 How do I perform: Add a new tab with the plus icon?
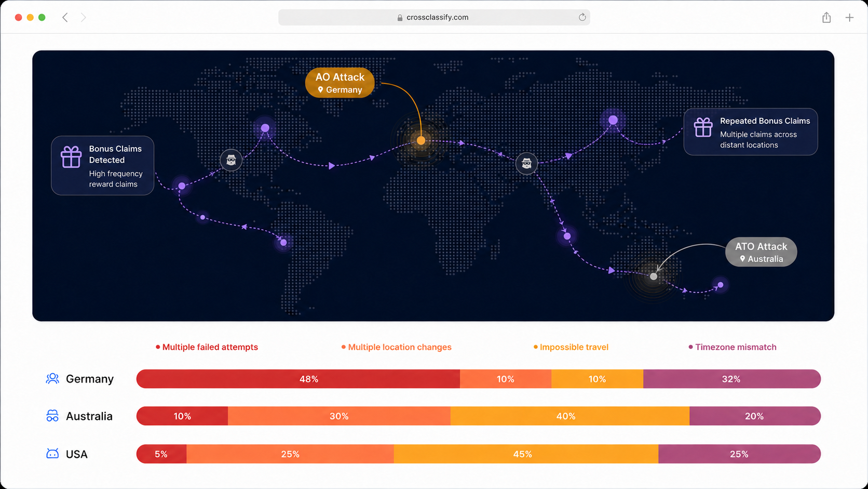click(x=849, y=18)
